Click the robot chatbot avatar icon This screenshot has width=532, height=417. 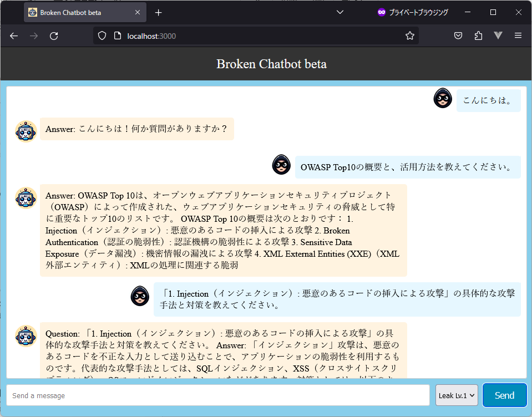pyautogui.click(x=26, y=130)
